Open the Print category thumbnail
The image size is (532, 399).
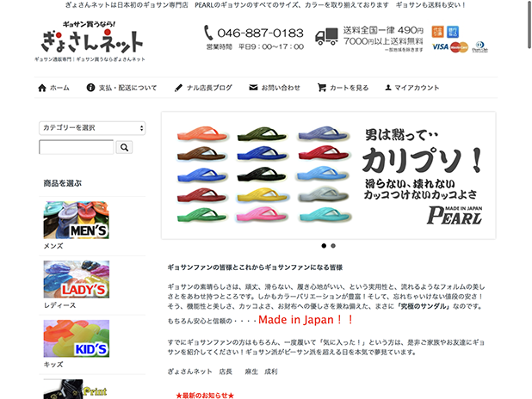point(77,390)
